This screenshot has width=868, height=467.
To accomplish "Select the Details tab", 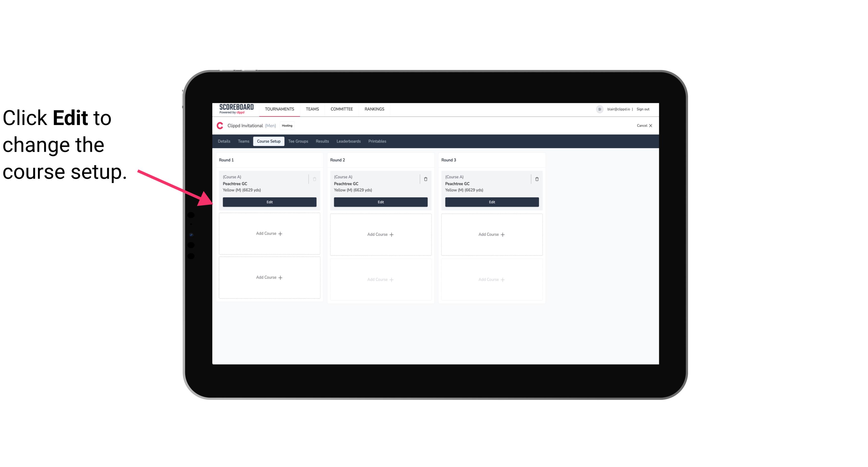I will [x=225, y=141].
